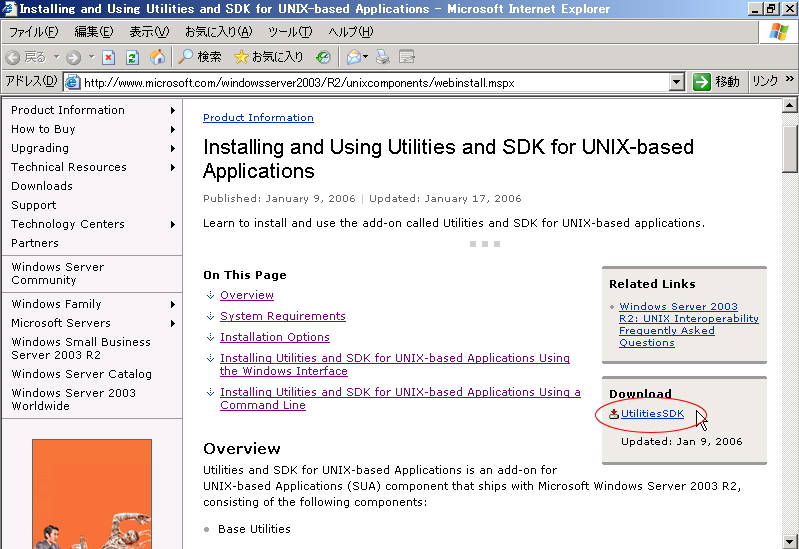Open the ツール(T) menu
The image size is (799, 549).
click(x=290, y=32)
